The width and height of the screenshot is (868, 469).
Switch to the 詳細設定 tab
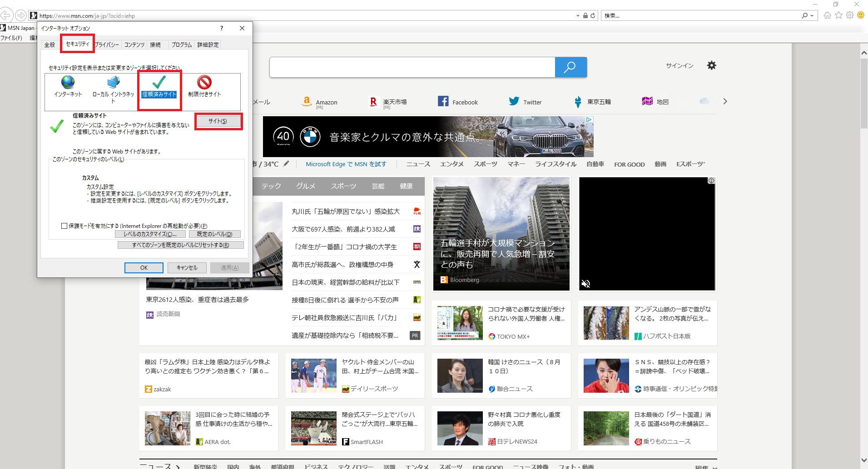click(x=208, y=44)
